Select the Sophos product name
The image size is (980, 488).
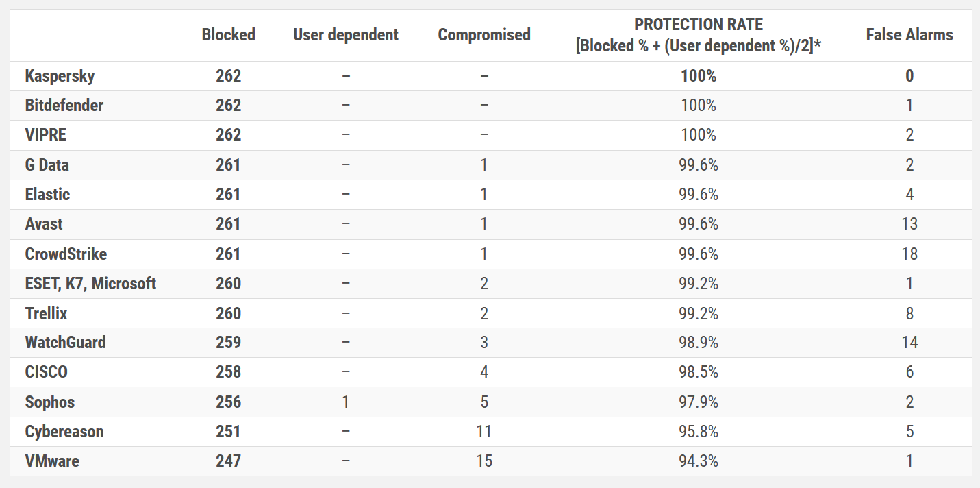pos(50,402)
